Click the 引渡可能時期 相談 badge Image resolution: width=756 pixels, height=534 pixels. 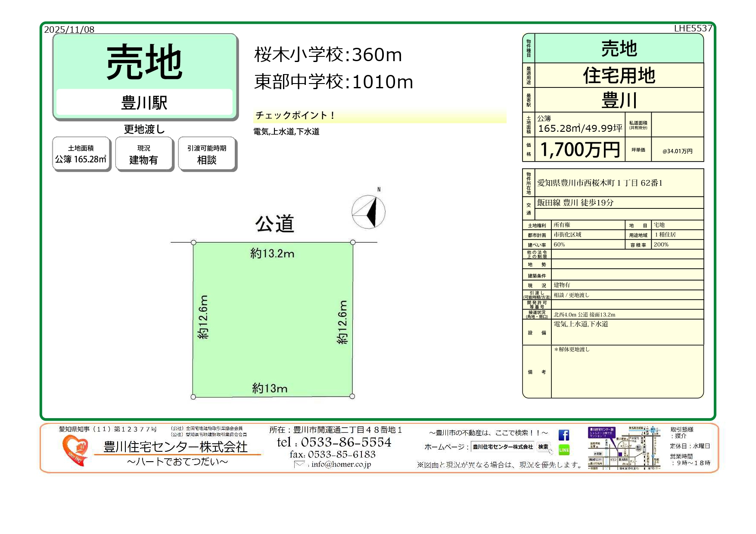tap(207, 154)
